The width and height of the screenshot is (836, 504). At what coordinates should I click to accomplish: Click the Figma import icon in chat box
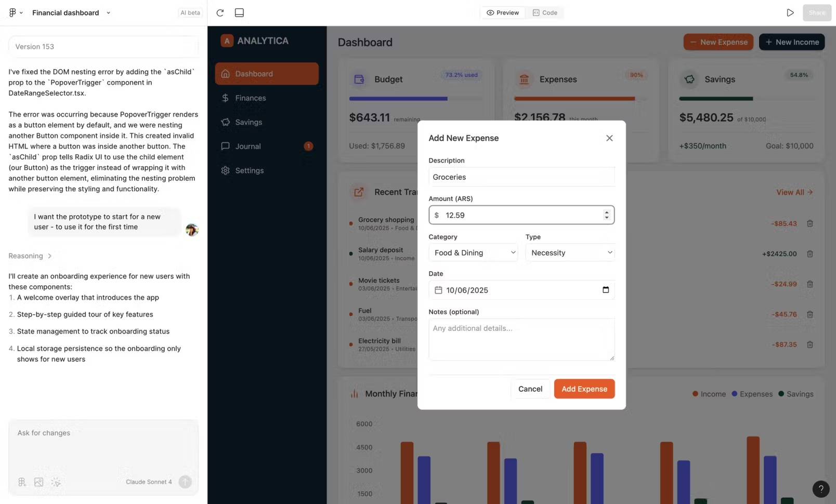coord(22,482)
